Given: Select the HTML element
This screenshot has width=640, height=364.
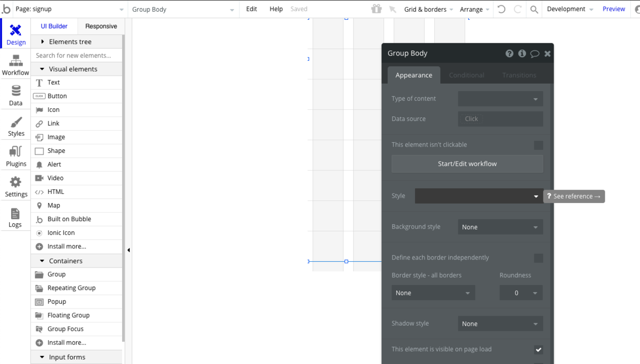Looking at the screenshot, I should 77,192.
